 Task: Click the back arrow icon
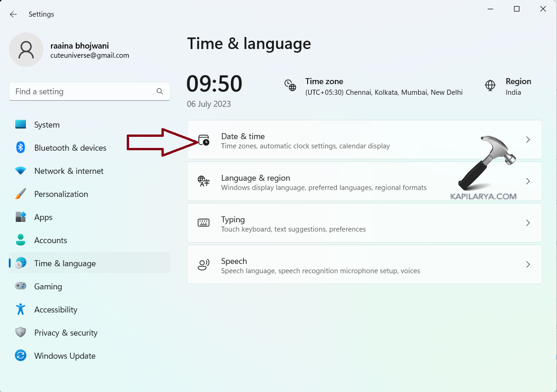click(13, 14)
